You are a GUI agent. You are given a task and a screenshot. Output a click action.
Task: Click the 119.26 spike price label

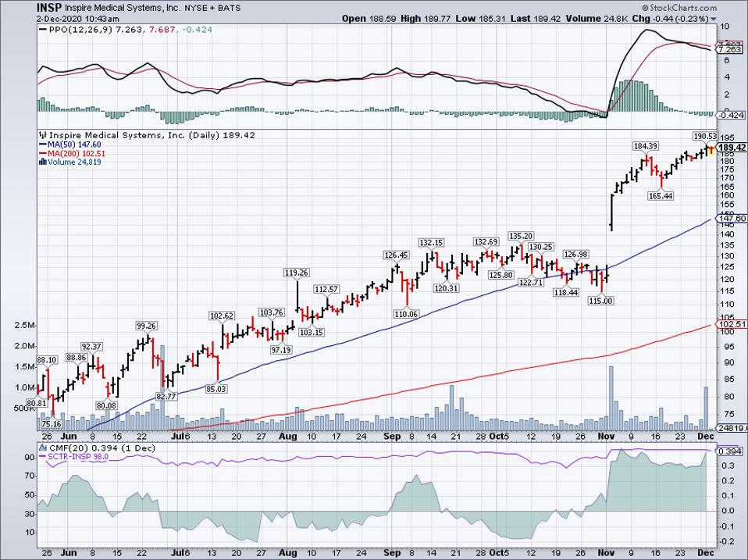296,273
